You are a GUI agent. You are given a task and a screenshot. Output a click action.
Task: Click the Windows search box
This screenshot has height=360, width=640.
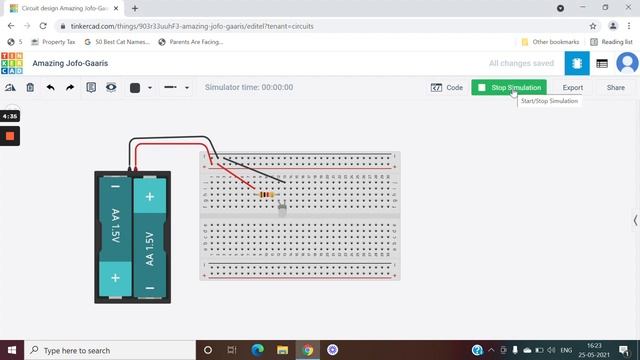[110, 350]
